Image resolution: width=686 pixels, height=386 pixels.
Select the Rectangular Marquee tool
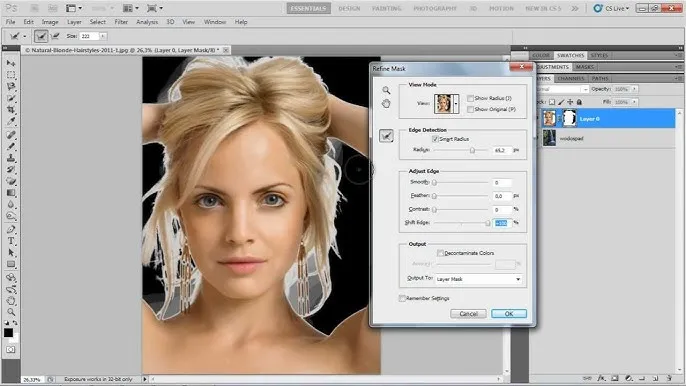tap(11, 75)
